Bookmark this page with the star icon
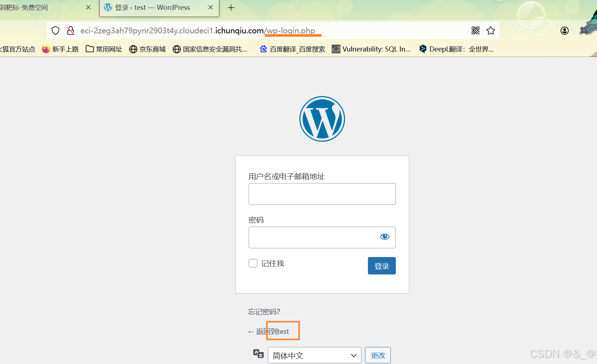597x364 pixels. [491, 30]
